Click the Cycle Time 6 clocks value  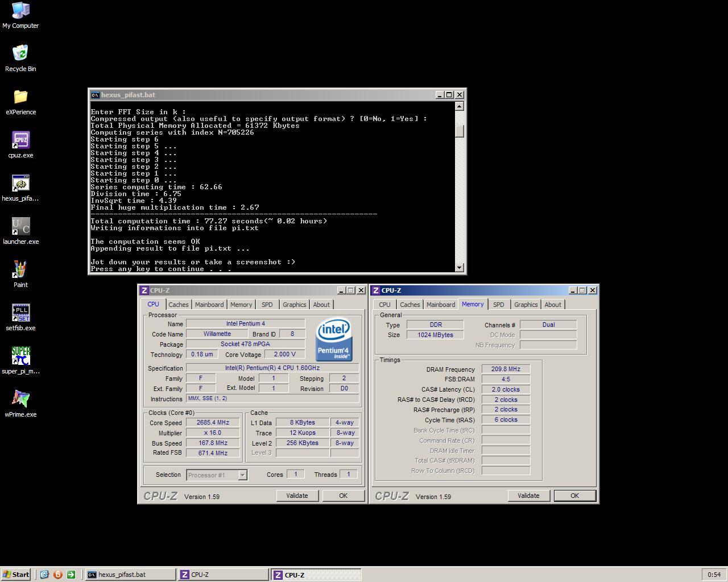(x=506, y=420)
